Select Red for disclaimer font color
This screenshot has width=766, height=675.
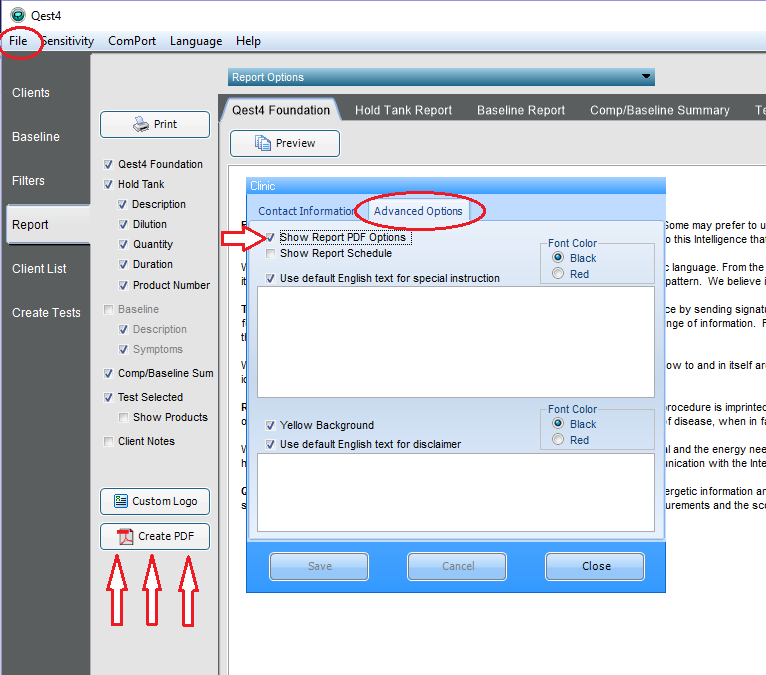tap(558, 440)
